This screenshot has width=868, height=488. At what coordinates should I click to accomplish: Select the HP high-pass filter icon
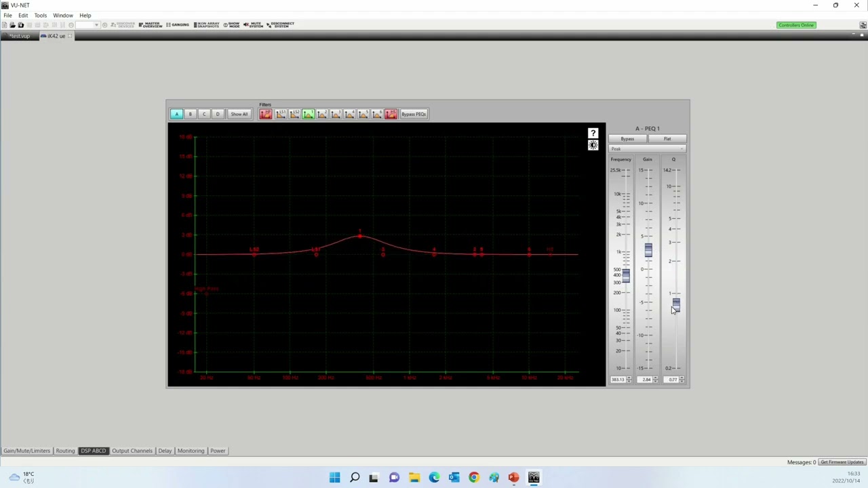265,114
